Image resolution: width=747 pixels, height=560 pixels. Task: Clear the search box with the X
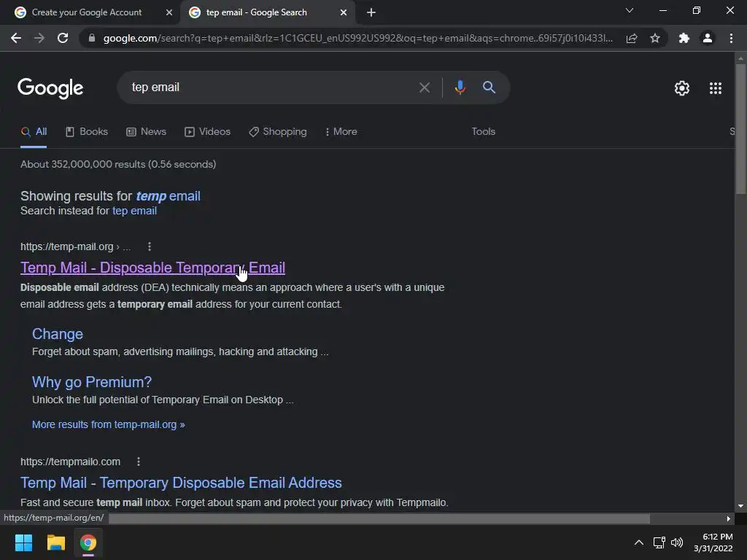tap(425, 87)
